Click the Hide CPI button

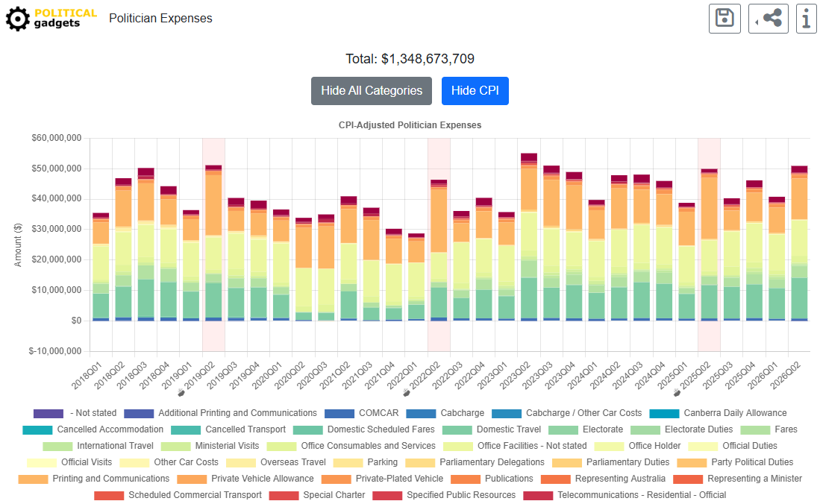tap(475, 91)
